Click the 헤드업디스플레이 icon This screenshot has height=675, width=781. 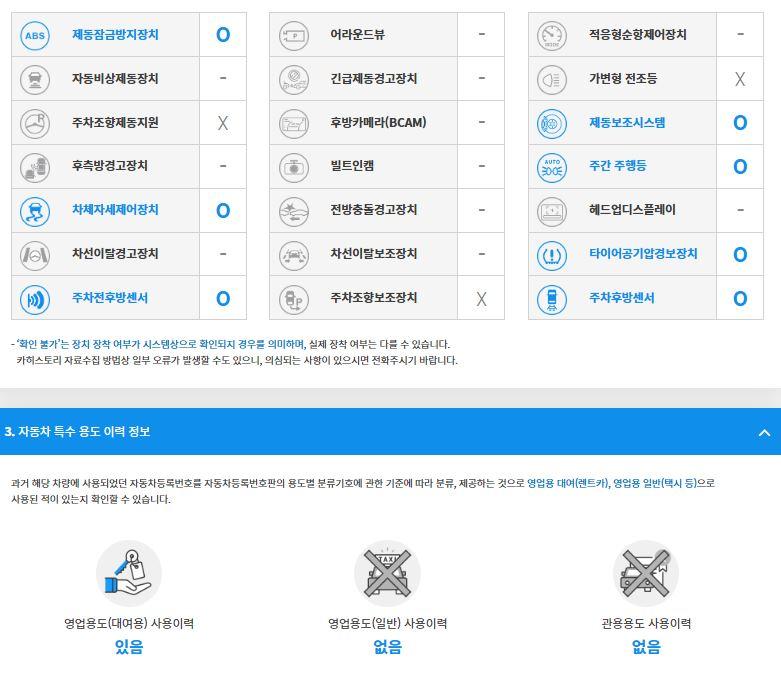[x=552, y=211]
